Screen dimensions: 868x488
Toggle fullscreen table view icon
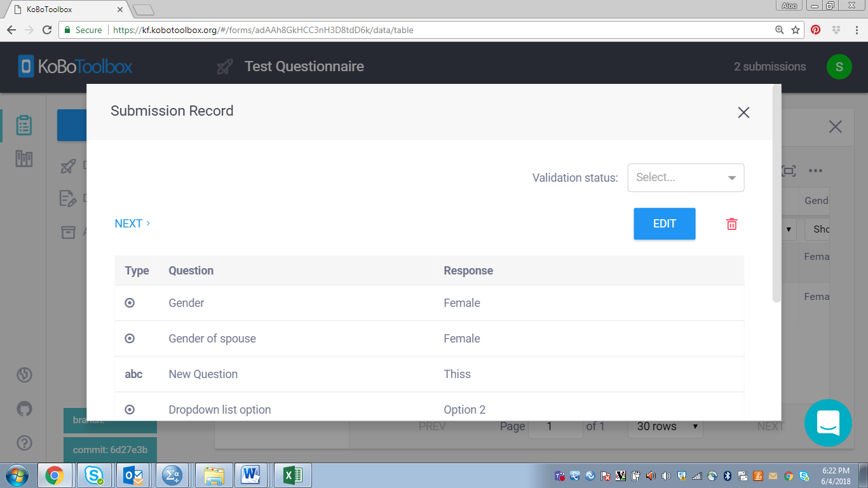pos(789,171)
